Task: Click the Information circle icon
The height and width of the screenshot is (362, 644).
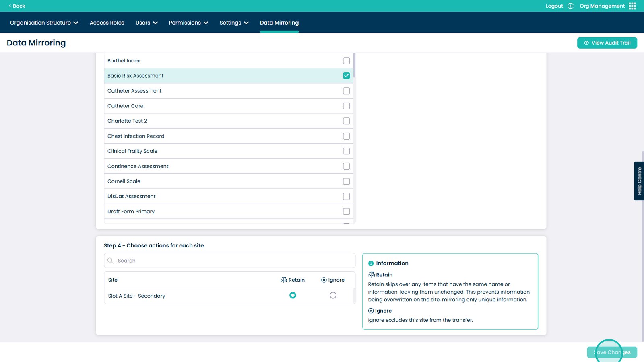Action: [371, 263]
